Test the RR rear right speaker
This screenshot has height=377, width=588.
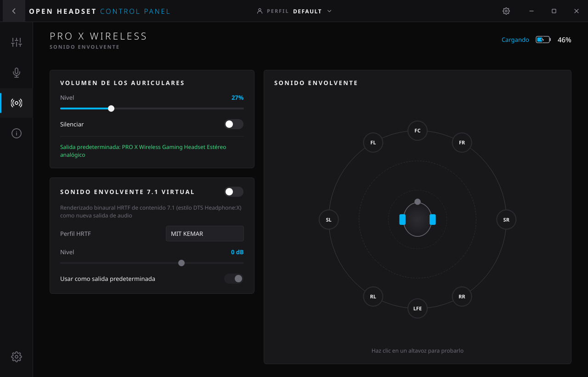462,297
